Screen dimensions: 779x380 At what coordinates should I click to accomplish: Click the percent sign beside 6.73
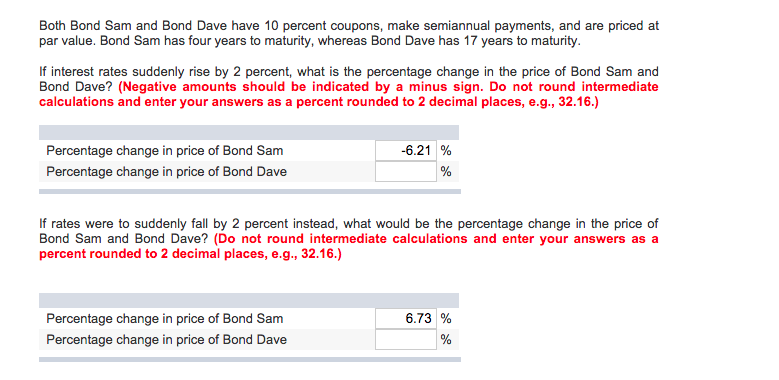click(x=446, y=318)
